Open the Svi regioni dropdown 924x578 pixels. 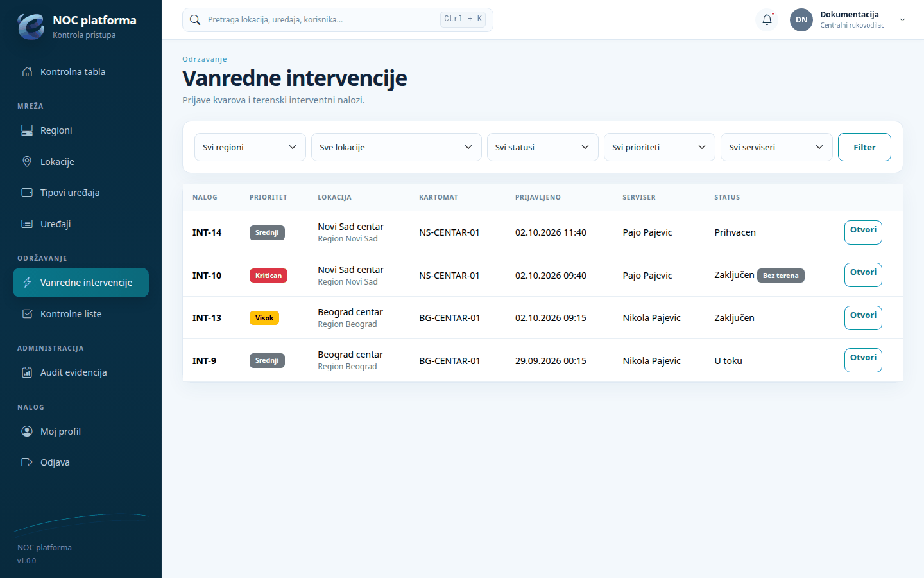pyautogui.click(x=250, y=147)
